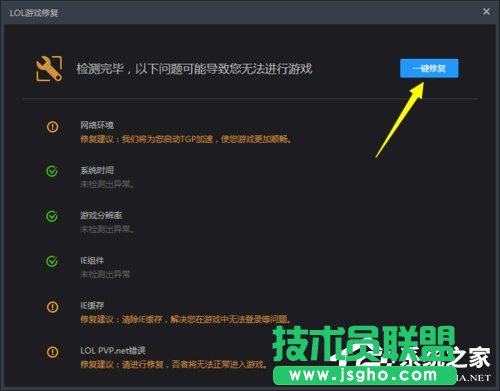Click the green check icon beside 游戏分辨率

(x=52, y=216)
